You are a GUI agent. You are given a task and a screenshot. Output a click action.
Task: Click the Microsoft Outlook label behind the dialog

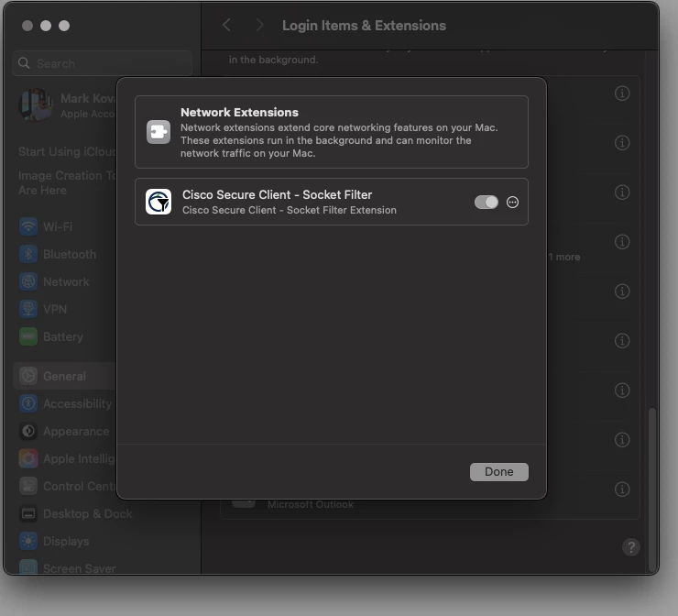(310, 504)
